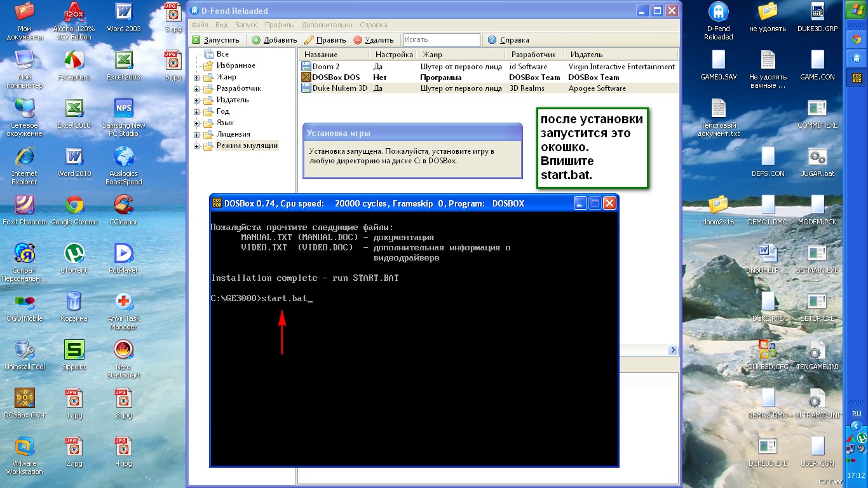Image resolution: width=868 pixels, height=488 pixels.
Task: Select the Doom 2 profile row
Action: [x=488, y=67]
